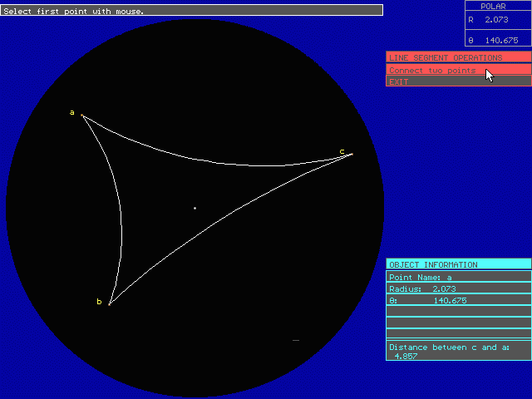
Task: Click the polar R value 2.073
Action: click(496, 20)
